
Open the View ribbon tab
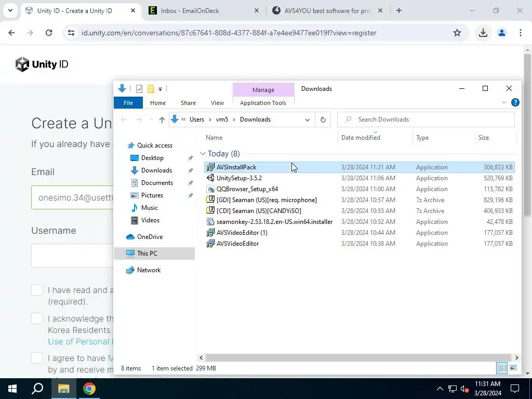(x=217, y=103)
